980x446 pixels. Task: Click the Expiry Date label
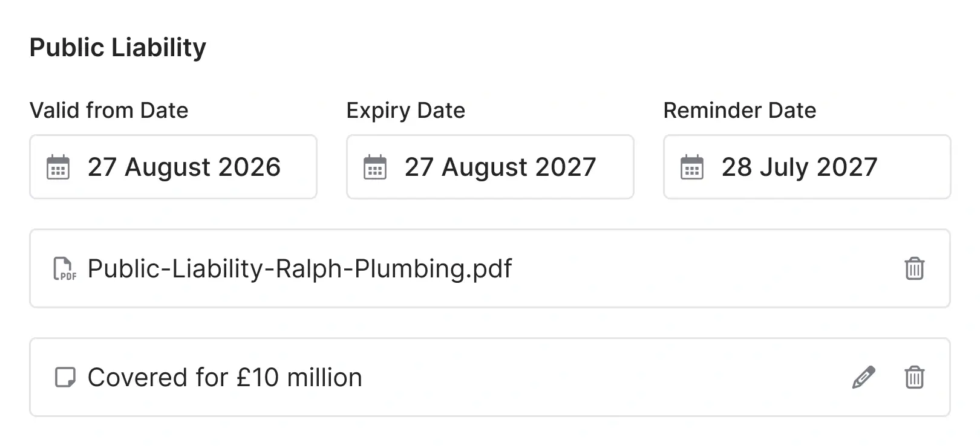[405, 111]
